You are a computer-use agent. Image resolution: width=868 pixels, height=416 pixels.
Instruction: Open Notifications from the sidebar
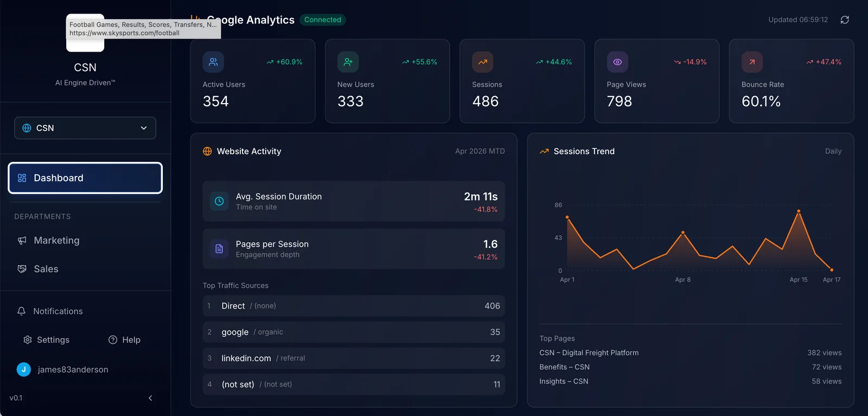click(x=58, y=311)
